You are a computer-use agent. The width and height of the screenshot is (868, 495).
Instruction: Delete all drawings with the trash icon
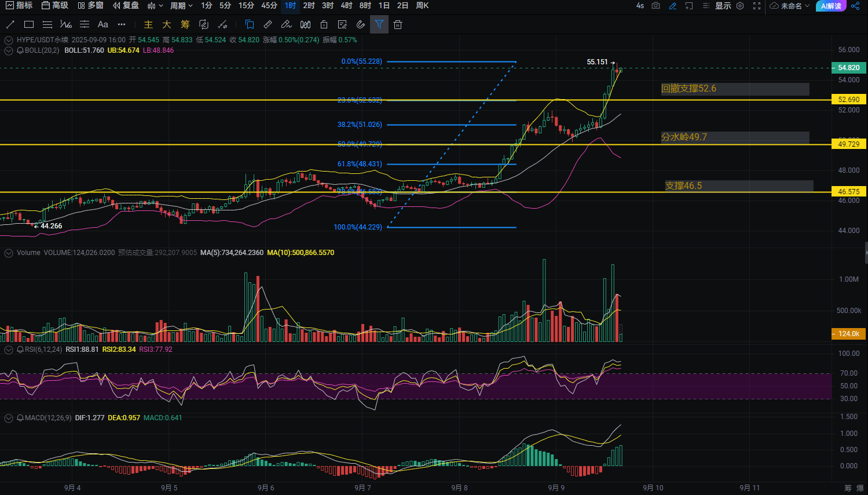pos(397,24)
